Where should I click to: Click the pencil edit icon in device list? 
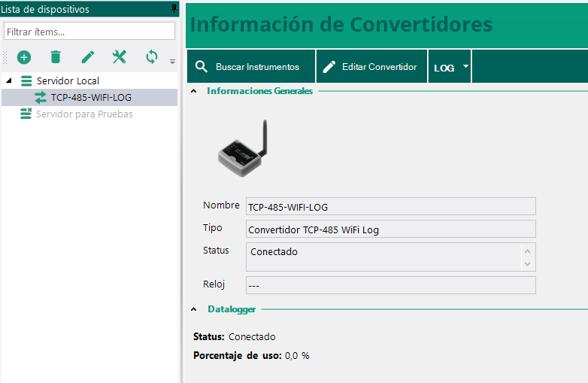click(88, 57)
